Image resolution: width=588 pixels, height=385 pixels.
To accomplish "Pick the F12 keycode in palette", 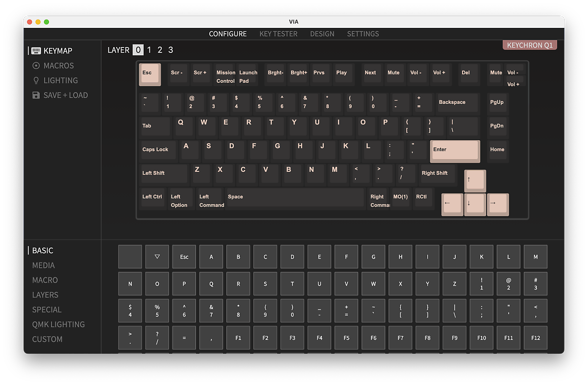I will (x=536, y=338).
